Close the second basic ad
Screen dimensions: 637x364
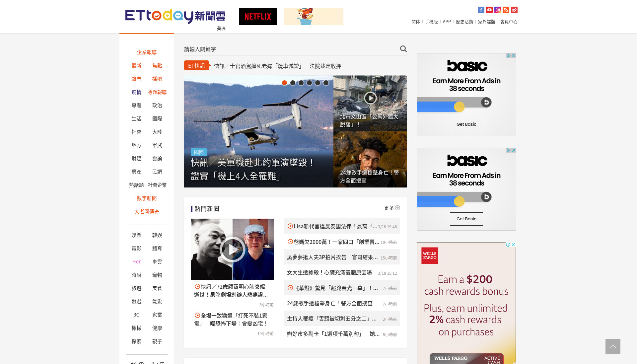pyautogui.click(x=514, y=150)
